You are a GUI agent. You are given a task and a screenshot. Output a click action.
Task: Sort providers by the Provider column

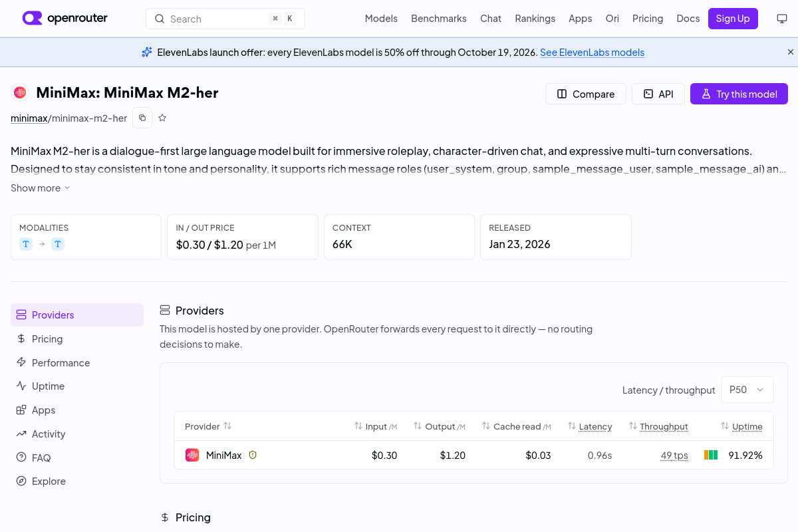click(208, 426)
